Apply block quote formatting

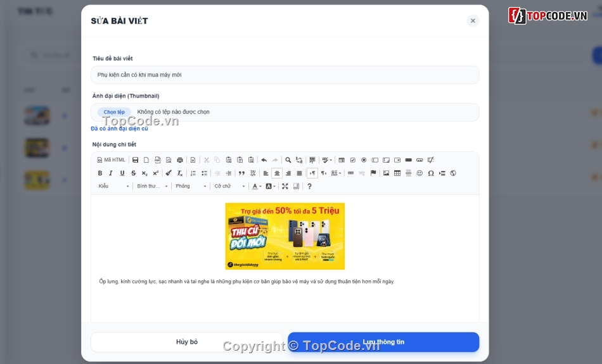(x=241, y=173)
